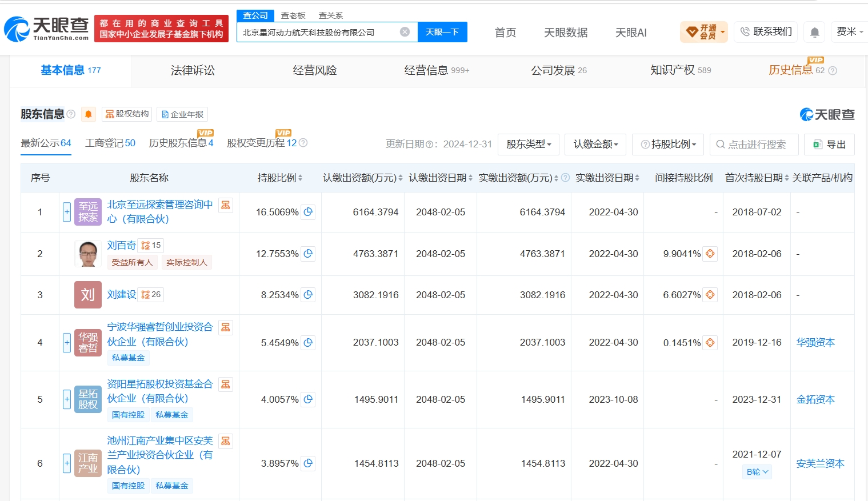Open notification bell in header
The image size is (868, 501).
pos(815,33)
